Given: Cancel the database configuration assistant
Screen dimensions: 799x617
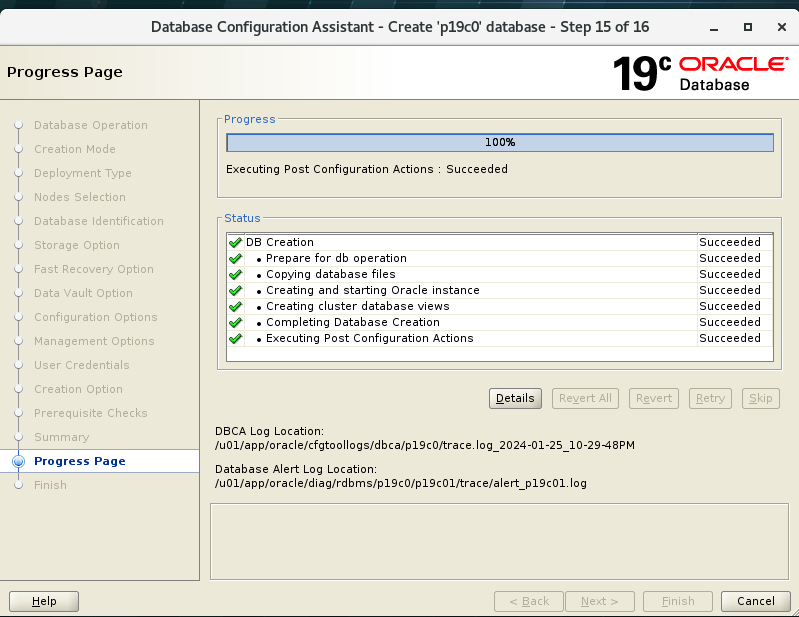Looking at the screenshot, I should click(x=756, y=601).
